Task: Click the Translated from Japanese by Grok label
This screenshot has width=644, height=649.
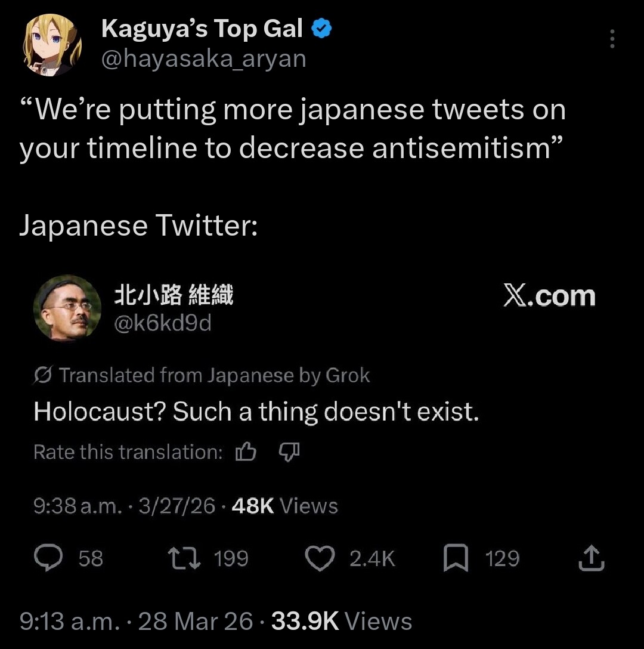Action: click(x=215, y=376)
